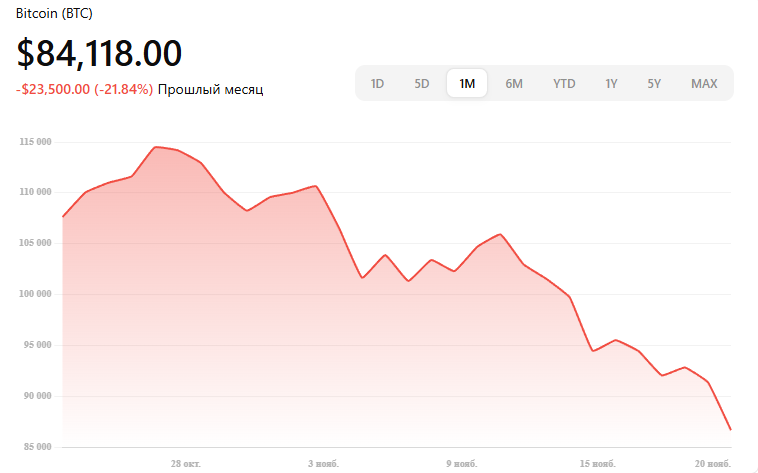This screenshot has width=758, height=473.
Task: Switch chart to 1Y view
Action: tap(611, 84)
